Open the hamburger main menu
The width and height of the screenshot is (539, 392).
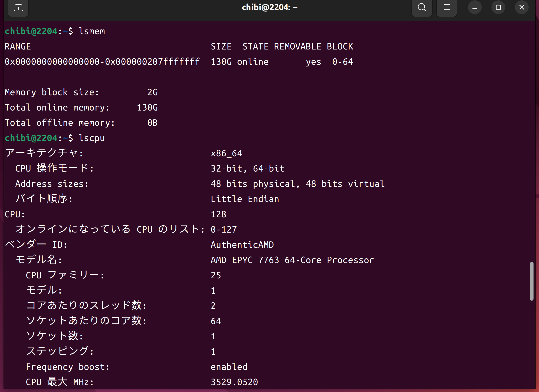point(446,8)
